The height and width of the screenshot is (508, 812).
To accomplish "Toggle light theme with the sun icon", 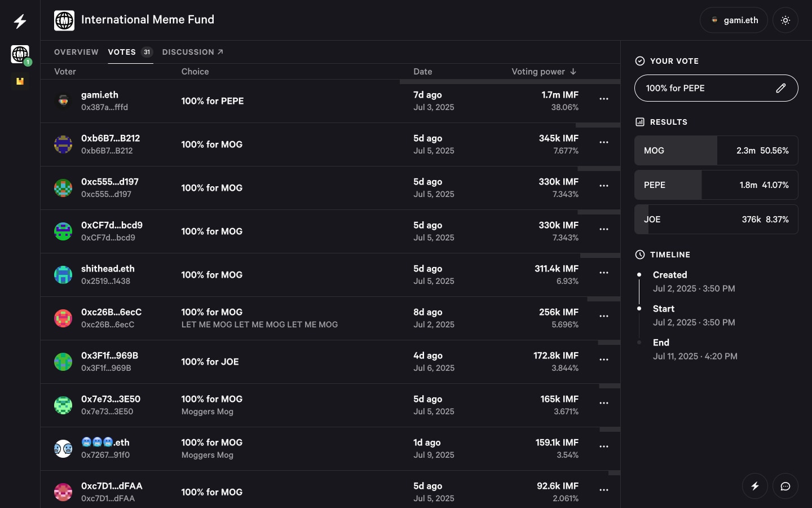I will (785, 20).
